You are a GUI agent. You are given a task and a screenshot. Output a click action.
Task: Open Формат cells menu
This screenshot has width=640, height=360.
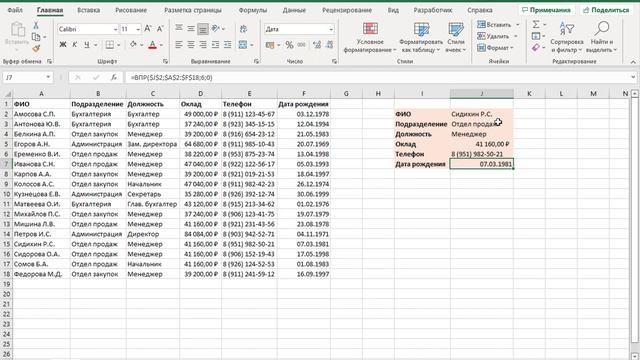(495, 48)
